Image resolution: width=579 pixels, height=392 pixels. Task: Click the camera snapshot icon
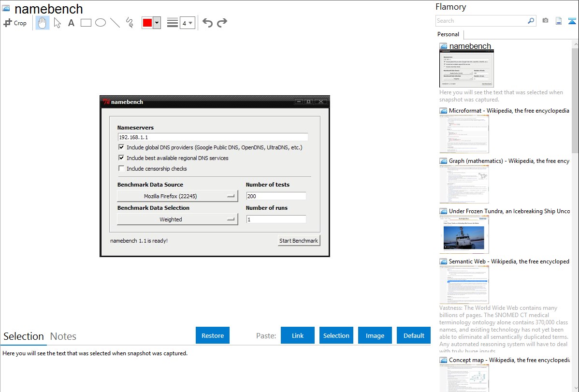click(x=545, y=21)
